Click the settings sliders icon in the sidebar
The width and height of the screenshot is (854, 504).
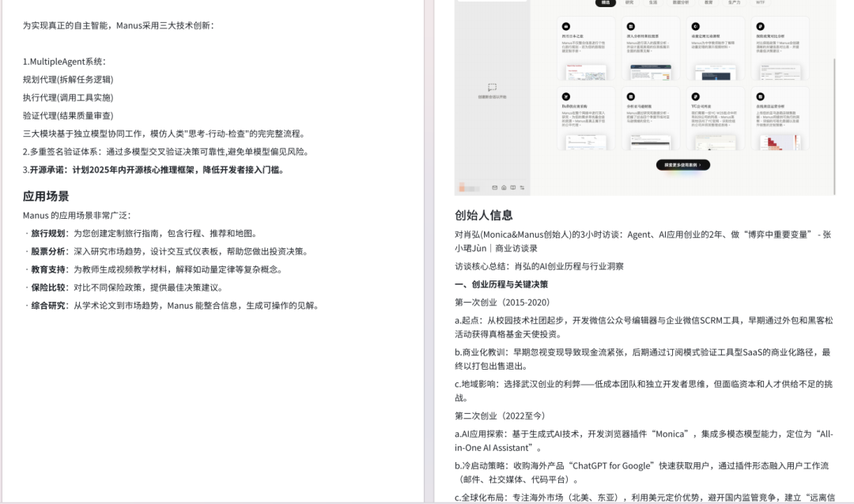point(522,188)
